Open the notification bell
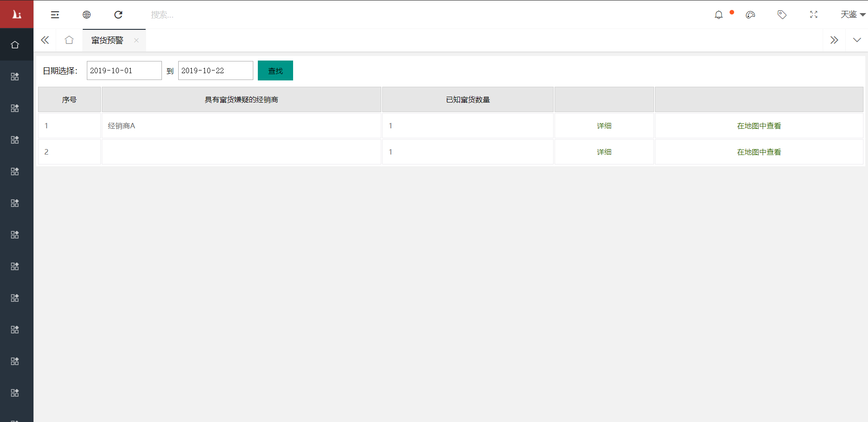This screenshot has width=868, height=422. (718, 15)
